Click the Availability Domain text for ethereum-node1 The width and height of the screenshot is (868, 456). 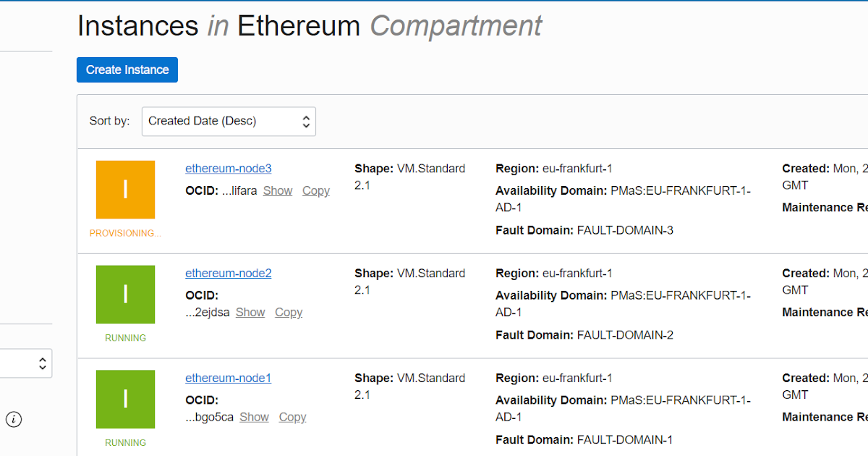pyautogui.click(x=624, y=408)
